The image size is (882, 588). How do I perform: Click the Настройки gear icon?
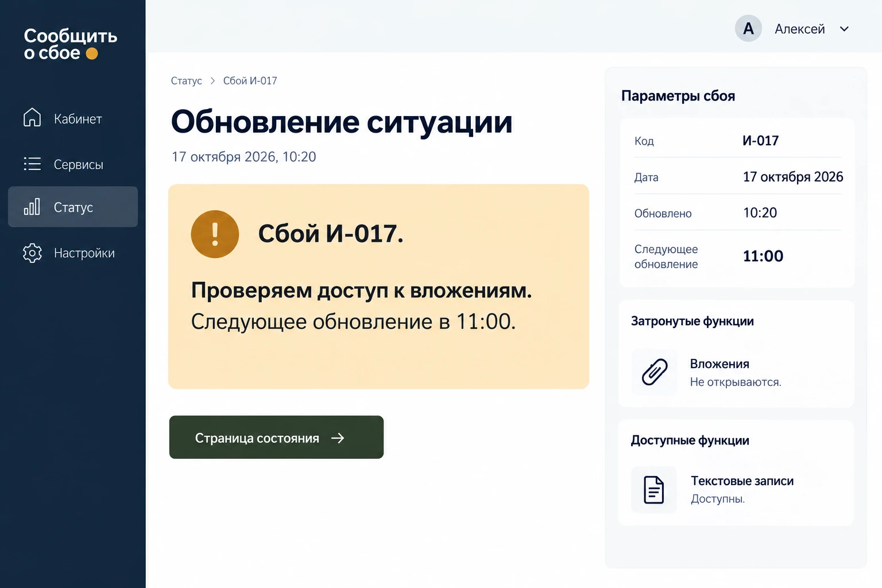coord(32,253)
